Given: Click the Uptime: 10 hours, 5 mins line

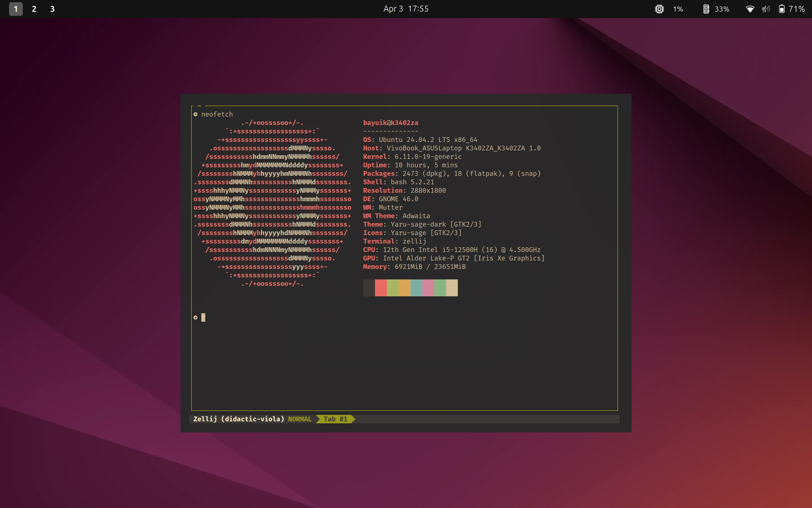Looking at the screenshot, I should click(x=410, y=165).
